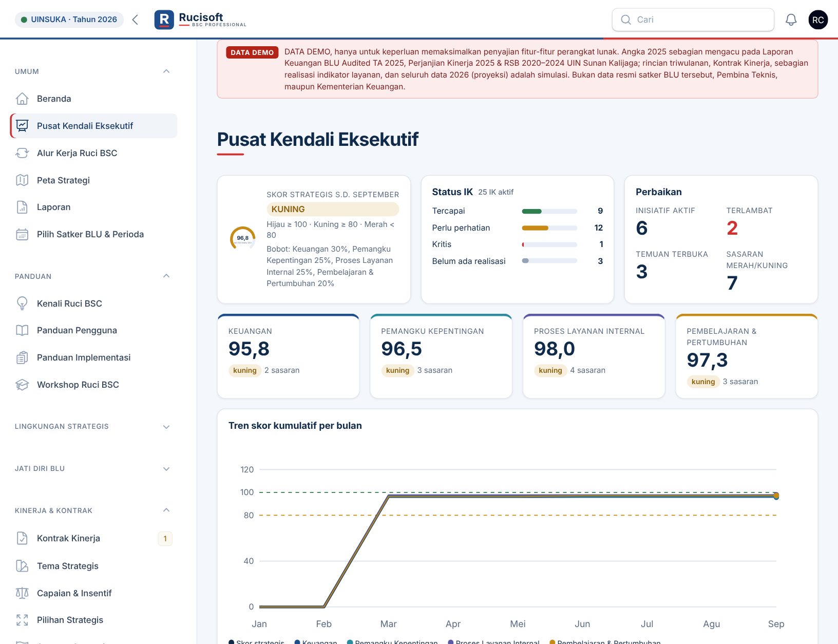The height and width of the screenshot is (644, 838).
Task: Open Tema Strategis menu item
Action: (x=93, y=566)
